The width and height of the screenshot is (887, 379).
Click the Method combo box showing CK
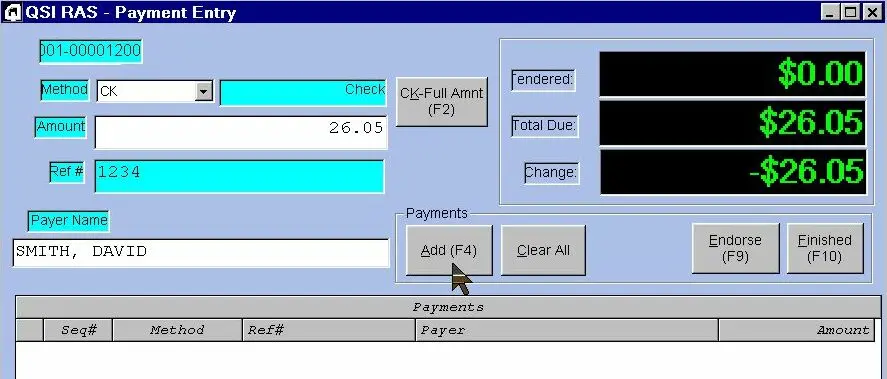pyautogui.click(x=155, y=91)
